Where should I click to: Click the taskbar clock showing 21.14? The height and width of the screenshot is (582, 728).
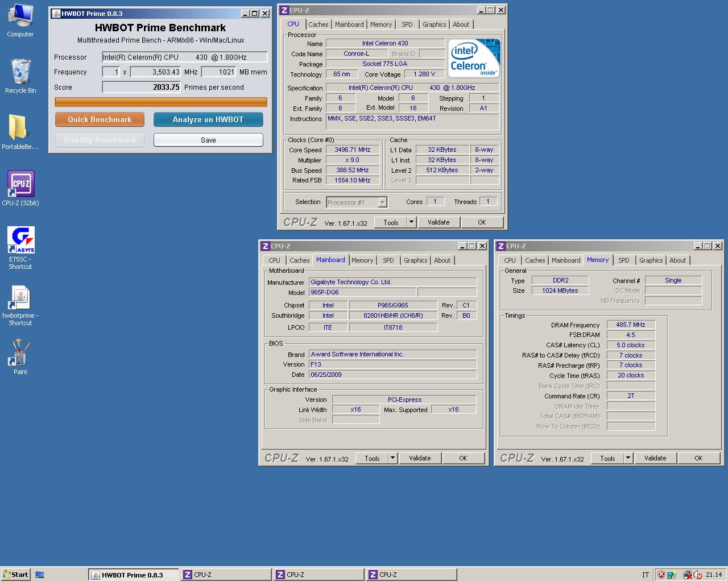714,575
